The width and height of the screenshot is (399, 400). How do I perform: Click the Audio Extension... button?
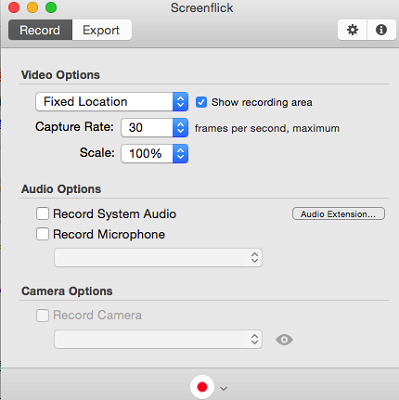coord(338,214)
